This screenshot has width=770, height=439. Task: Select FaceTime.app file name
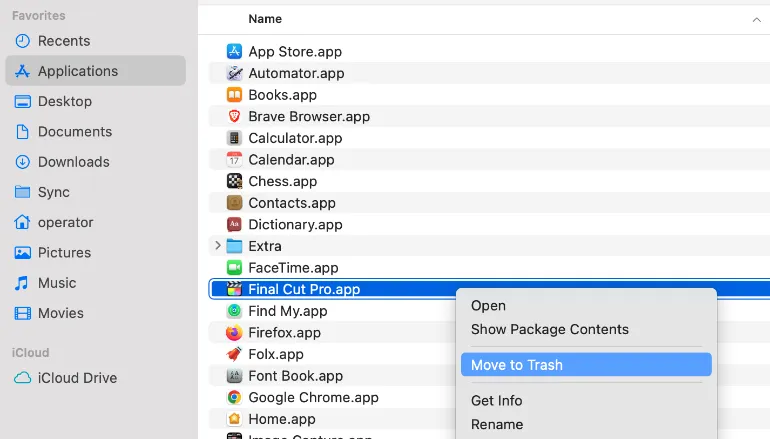click(293, 268)
